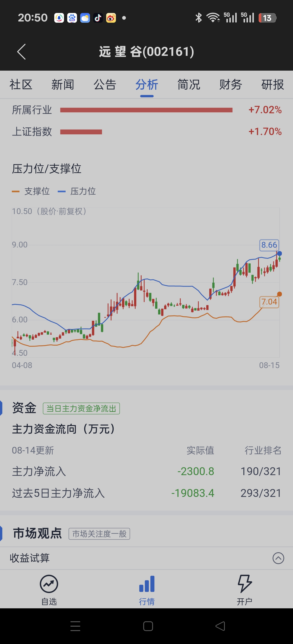Switch to the 新闻 tab
Screen dimensions: 293x644
pyautogui.click(x=63, y=85)
